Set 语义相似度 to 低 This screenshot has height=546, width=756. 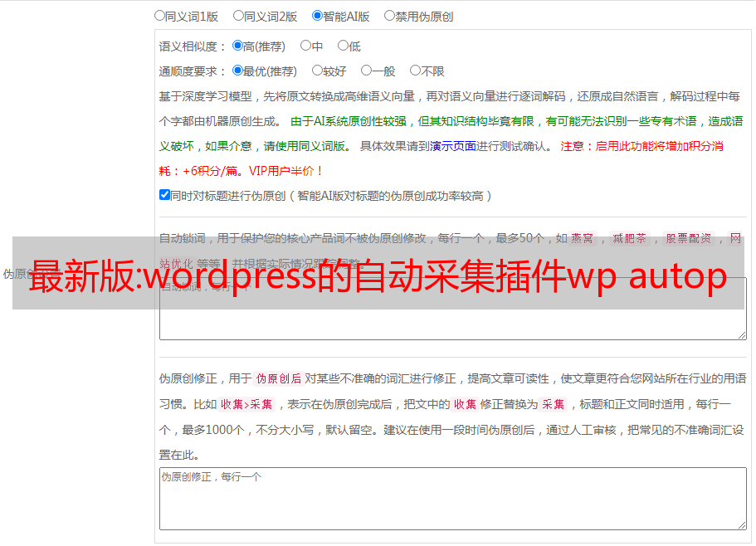pos(343,46)
